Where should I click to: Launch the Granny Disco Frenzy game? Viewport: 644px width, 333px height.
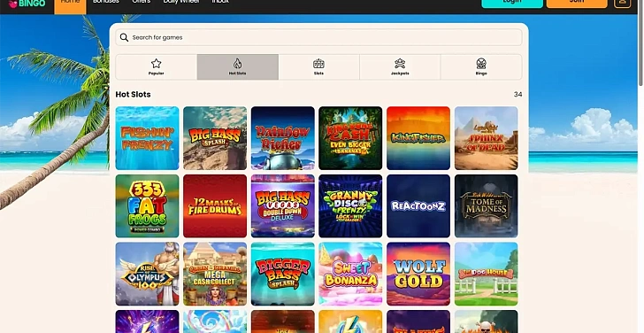point(350,206)
